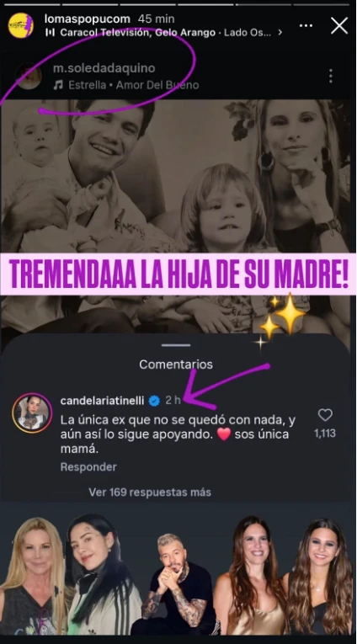Open candelariatinelli's avatar story ring

(x=32, y=412)
